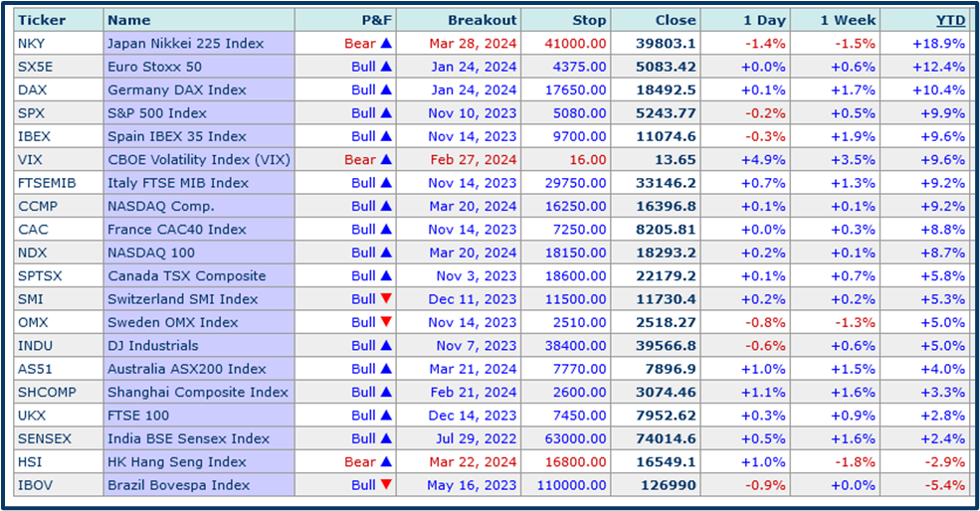This screenshot has height=511, width=980.
Task: Open the S&P 500 Index name
Action: pos(157,112)
